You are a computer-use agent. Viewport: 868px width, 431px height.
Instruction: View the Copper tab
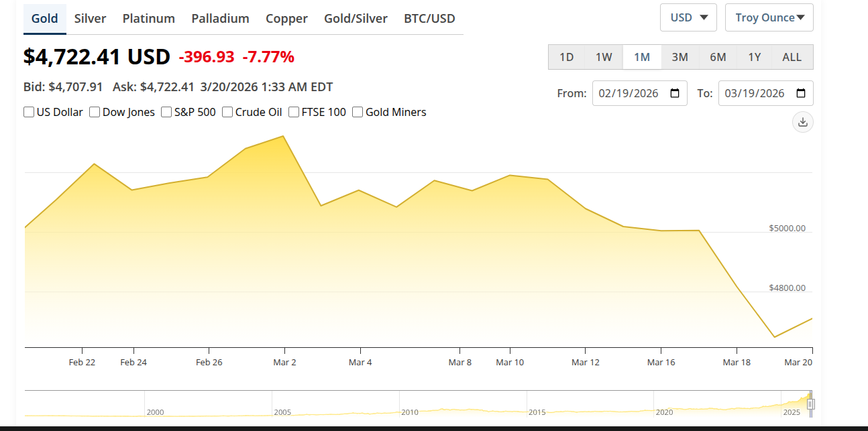(286, 19)
